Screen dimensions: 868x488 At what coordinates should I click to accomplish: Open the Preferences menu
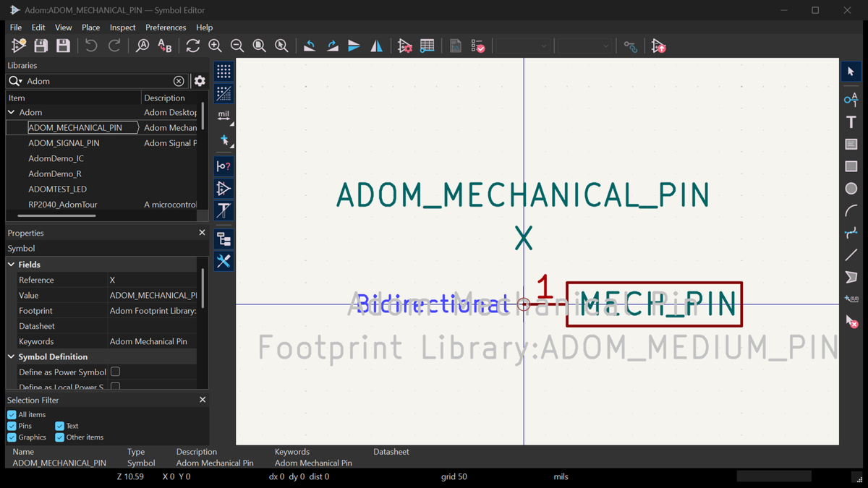click(166, 27)
